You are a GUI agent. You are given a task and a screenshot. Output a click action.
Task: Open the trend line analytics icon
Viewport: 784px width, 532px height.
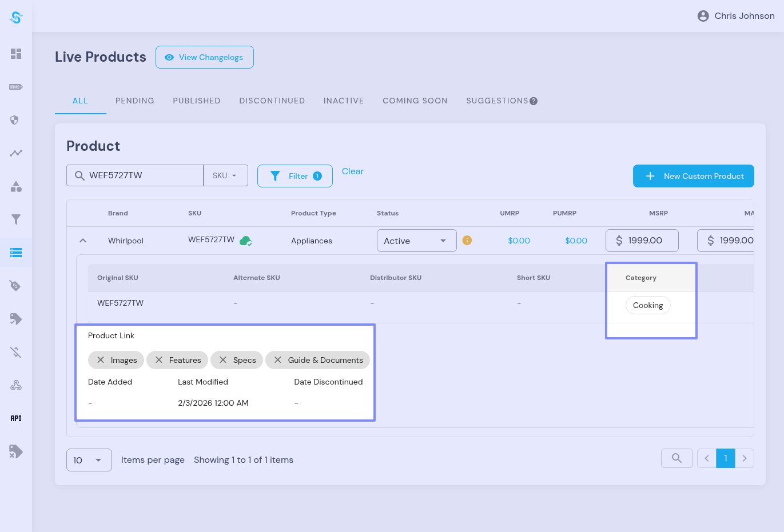tap(16, 153)
